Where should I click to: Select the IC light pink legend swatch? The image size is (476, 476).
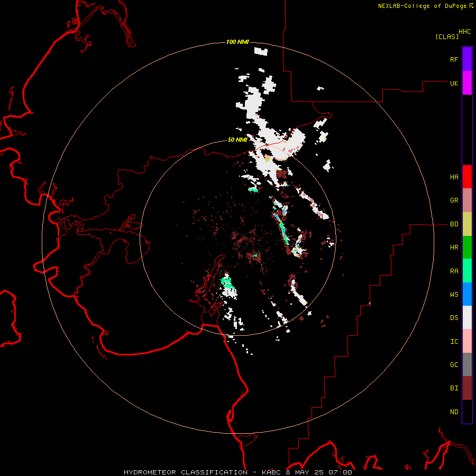(467, 341)
